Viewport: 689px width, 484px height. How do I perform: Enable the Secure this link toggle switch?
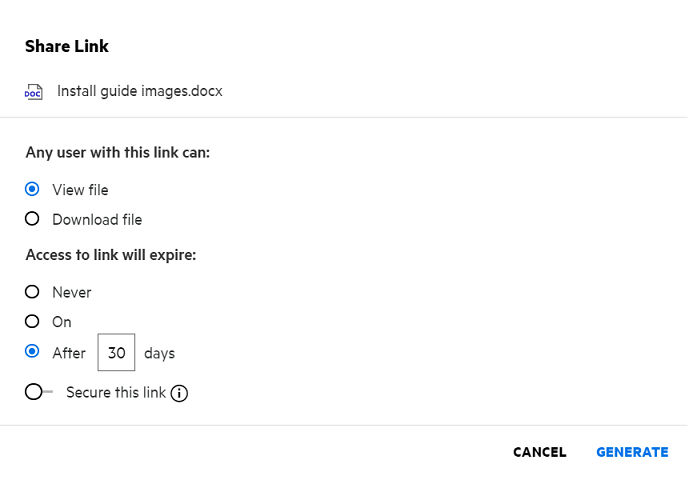coord(38,393)
